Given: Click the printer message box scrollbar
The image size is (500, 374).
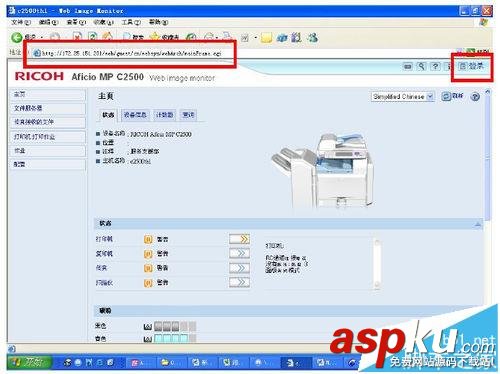Looking at the screenshot, I should coord(377,263).
